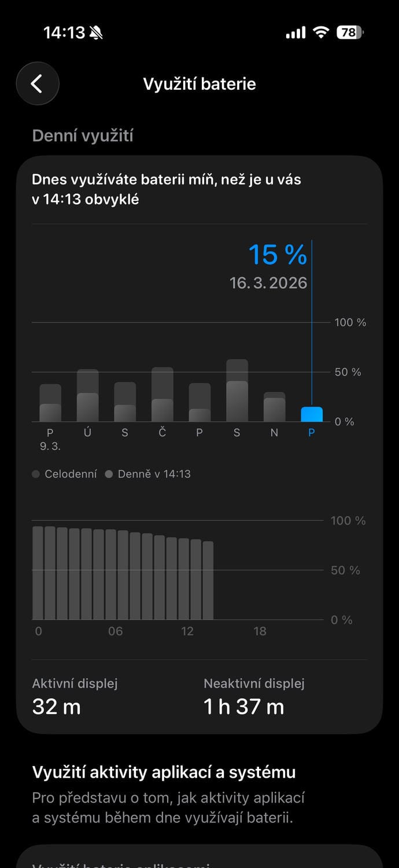
Task: Tap the back arrow button
Action: point(38,84)
